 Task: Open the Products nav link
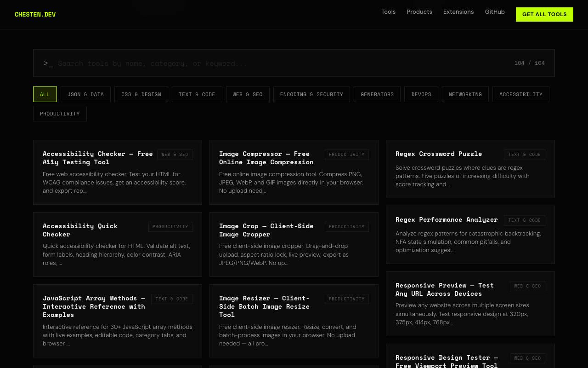tap(419, 12)
